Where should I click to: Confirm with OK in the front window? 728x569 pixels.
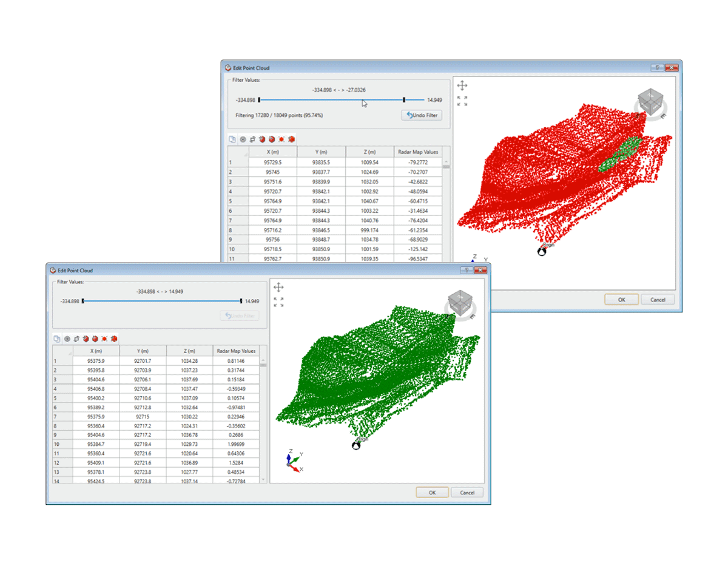(432, 493)
